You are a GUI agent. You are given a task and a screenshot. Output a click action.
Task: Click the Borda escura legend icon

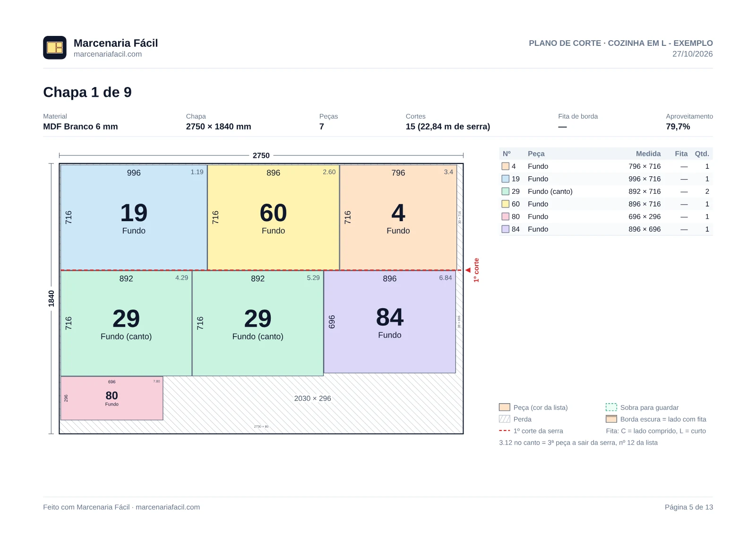pos(611,419)
